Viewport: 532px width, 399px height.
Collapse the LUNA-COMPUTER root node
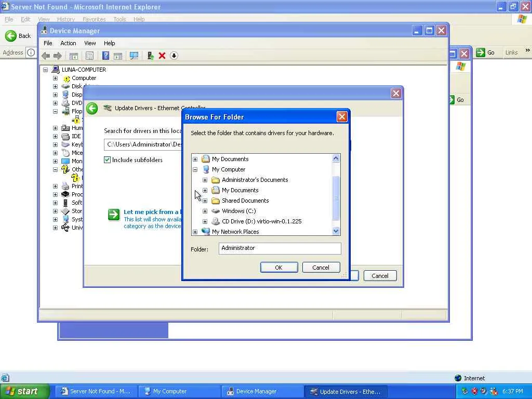click(46, 70)
